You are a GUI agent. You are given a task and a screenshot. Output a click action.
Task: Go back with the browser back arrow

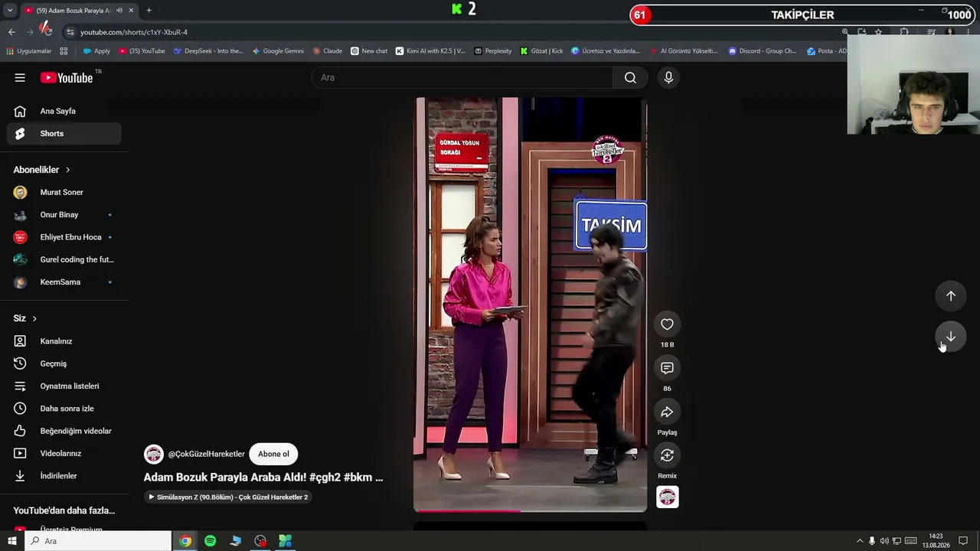(x=11, y=32)
